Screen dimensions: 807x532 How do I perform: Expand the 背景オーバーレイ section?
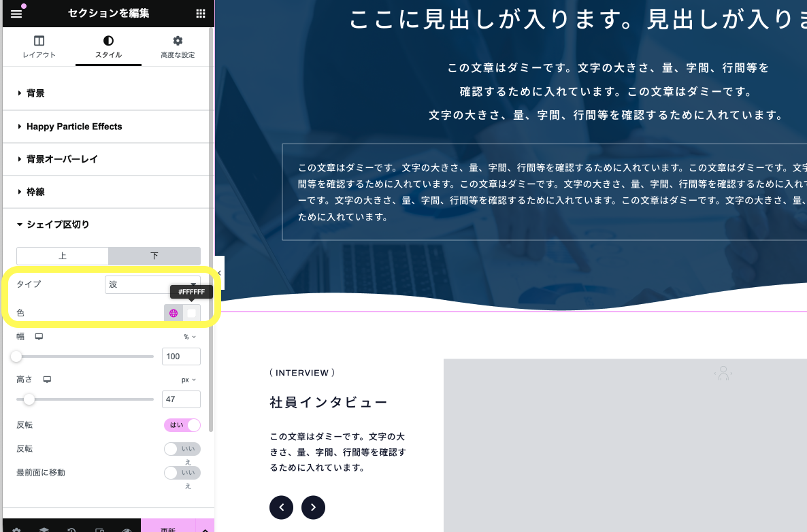[62, 159]
